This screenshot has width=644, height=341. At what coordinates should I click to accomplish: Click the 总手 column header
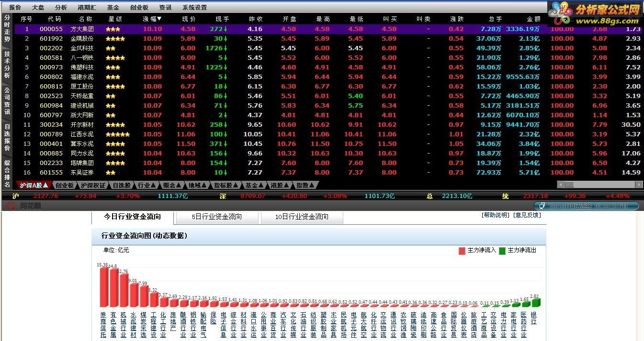pos(496,19)
